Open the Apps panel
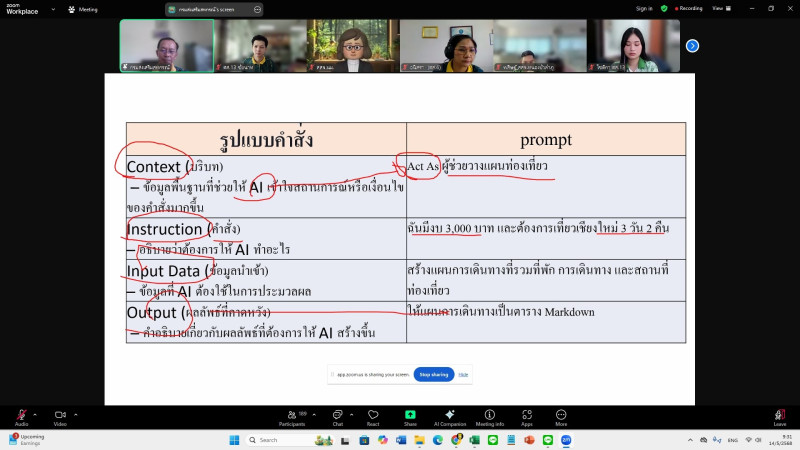800x450 pixels. [x=527, y=415]
